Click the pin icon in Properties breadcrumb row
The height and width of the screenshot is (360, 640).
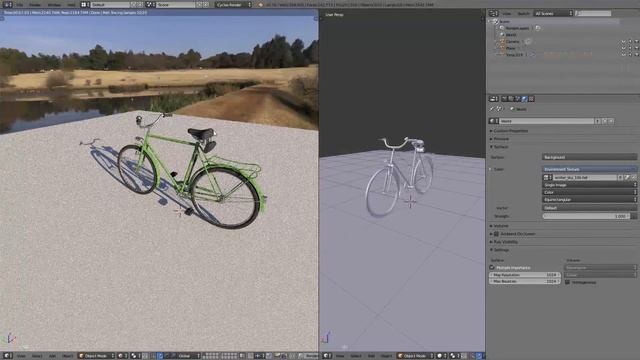point(492,109)
